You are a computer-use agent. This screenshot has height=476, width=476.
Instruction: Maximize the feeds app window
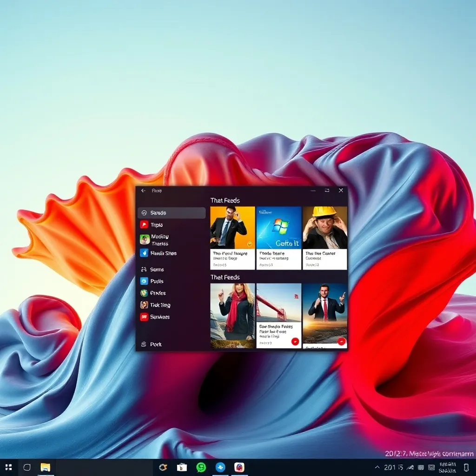327,190
